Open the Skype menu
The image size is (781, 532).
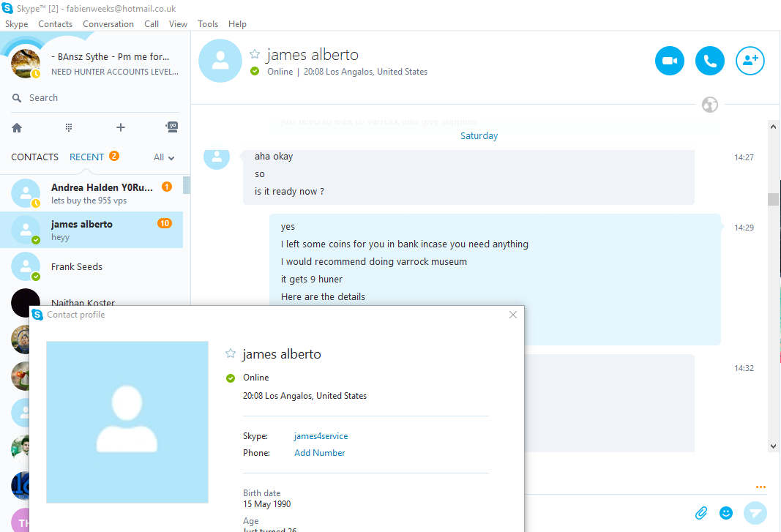click(16, 24)
